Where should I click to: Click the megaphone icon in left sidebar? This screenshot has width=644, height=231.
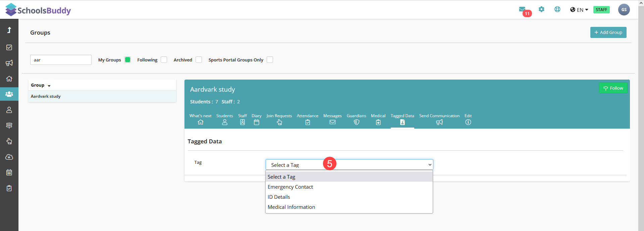pyautogui.click(x=9, y=63)
